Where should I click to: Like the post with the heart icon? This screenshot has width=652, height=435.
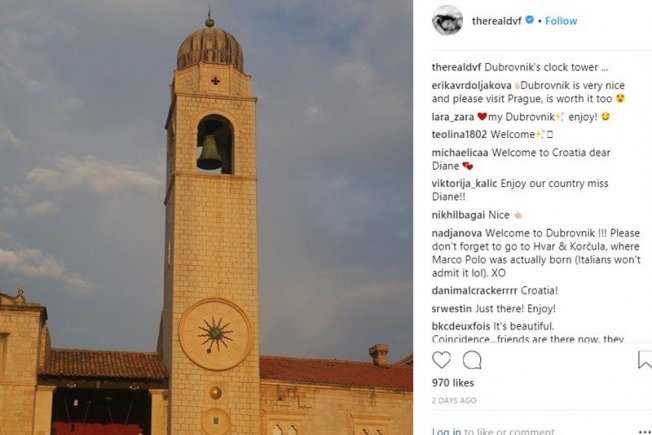[441, 360]
